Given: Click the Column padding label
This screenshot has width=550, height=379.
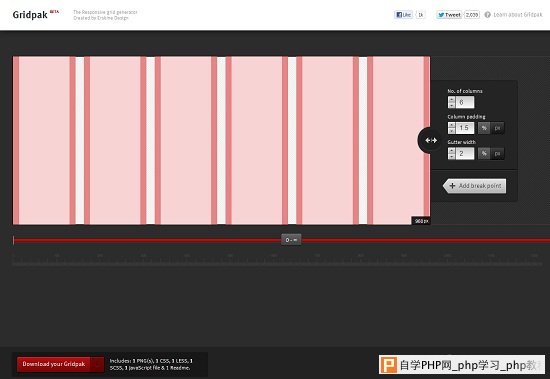Looking at the screenshot, I should click(466, 117).
